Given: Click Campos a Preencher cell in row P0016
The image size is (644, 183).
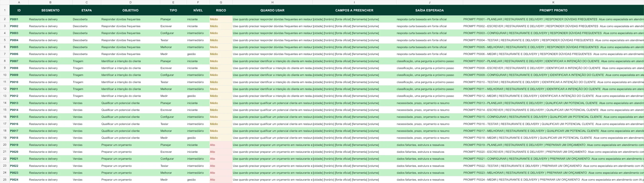Looking at the screenshot, I should [x=354, y=124].
